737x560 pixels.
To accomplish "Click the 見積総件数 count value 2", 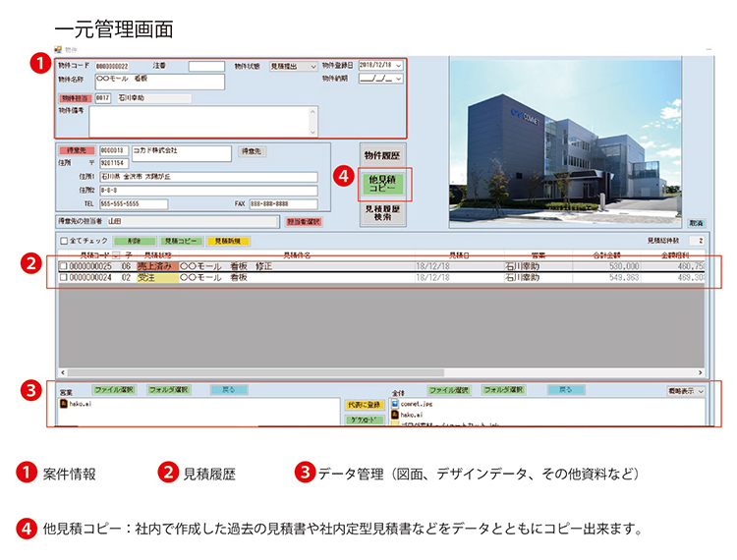I will tap(697, 241).
